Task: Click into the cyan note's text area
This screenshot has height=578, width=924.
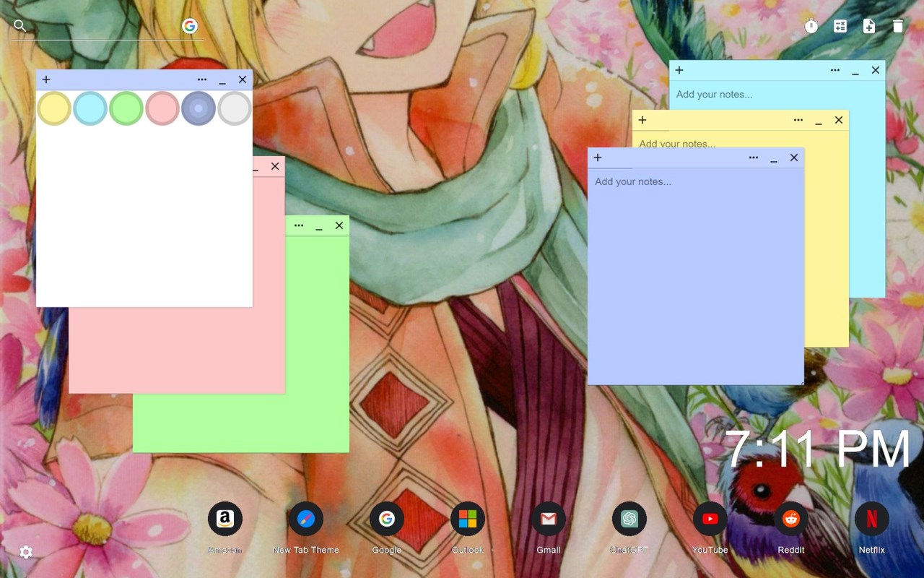Action: 777,95
